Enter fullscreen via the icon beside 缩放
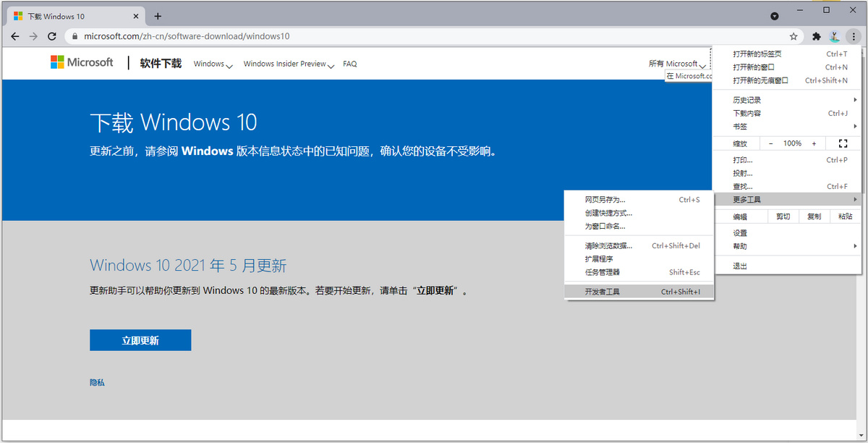 click(842, 143)
